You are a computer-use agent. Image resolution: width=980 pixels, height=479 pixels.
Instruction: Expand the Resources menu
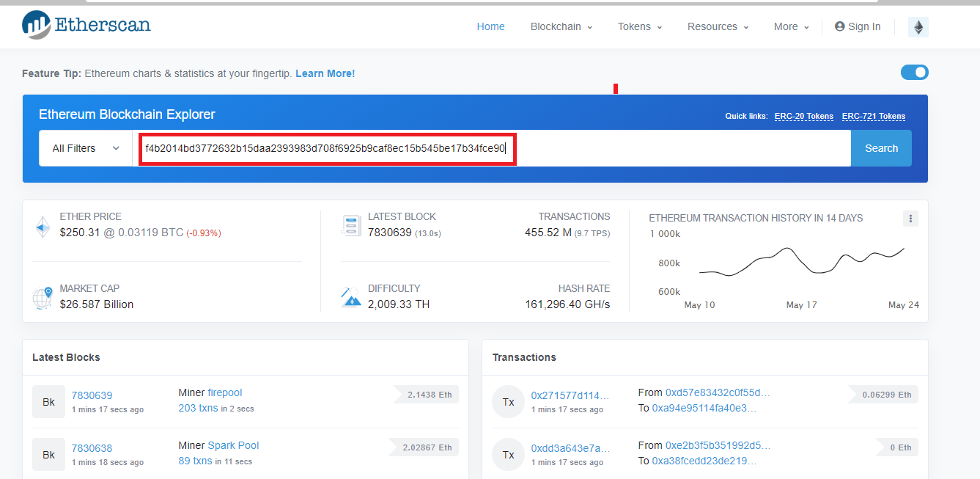coord(718,26)
